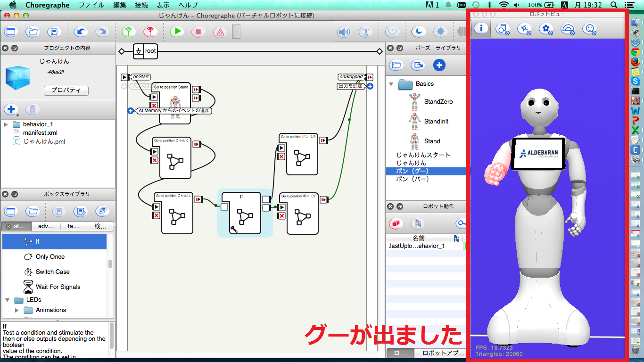Expand the behavior_1 folder
The width and height of the screenshot is (644, 362).
pos(6,124)
